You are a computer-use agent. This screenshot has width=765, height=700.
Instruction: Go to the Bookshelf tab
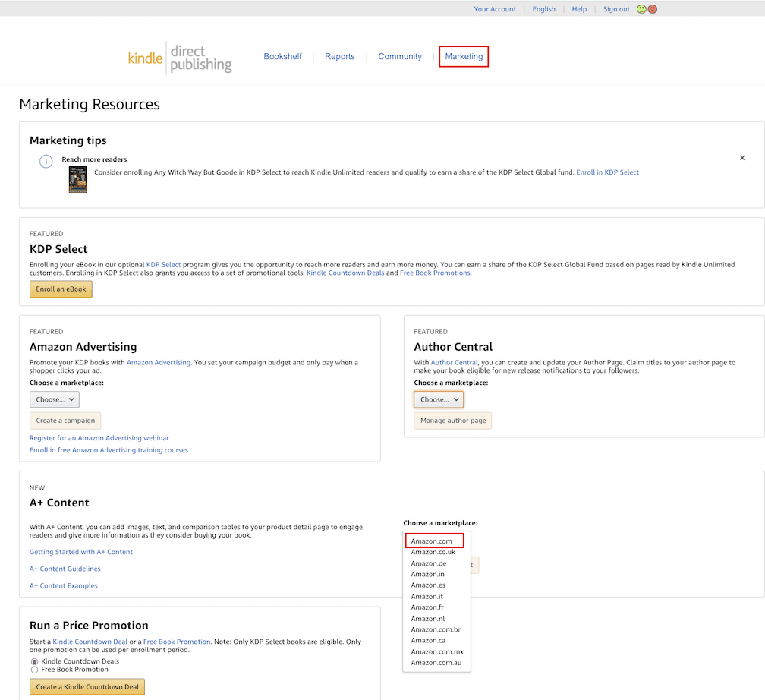(x=282, y=57)
